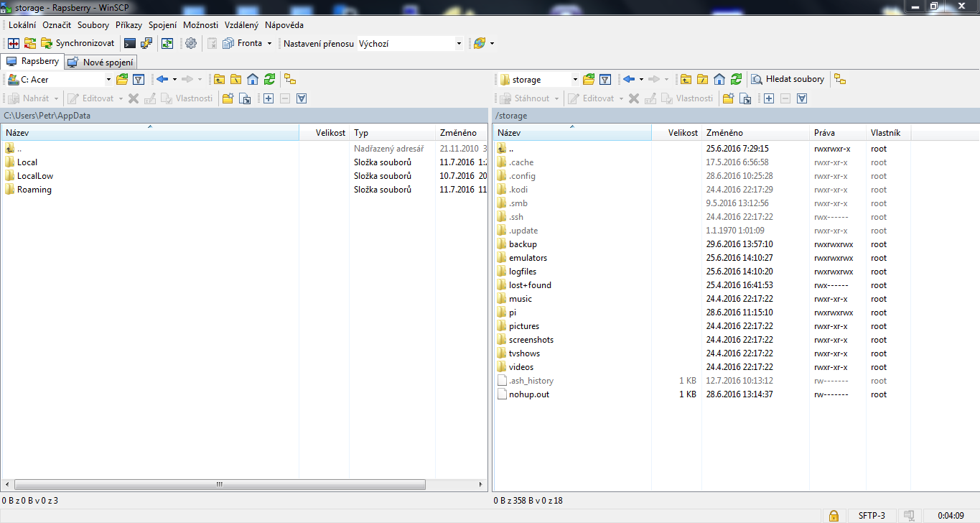Open the Výchozí transfer settings dropdown
980x523 pixels.
click(459, 44)
